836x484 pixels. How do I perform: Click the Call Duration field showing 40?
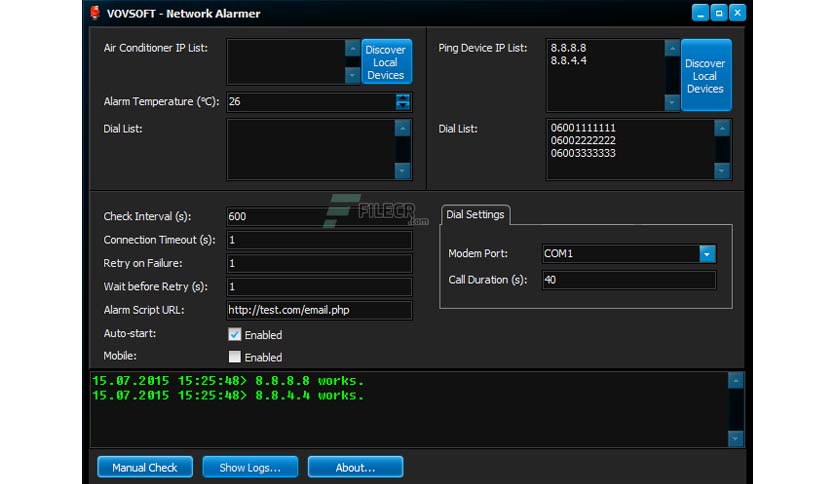[x=629, y=280]
